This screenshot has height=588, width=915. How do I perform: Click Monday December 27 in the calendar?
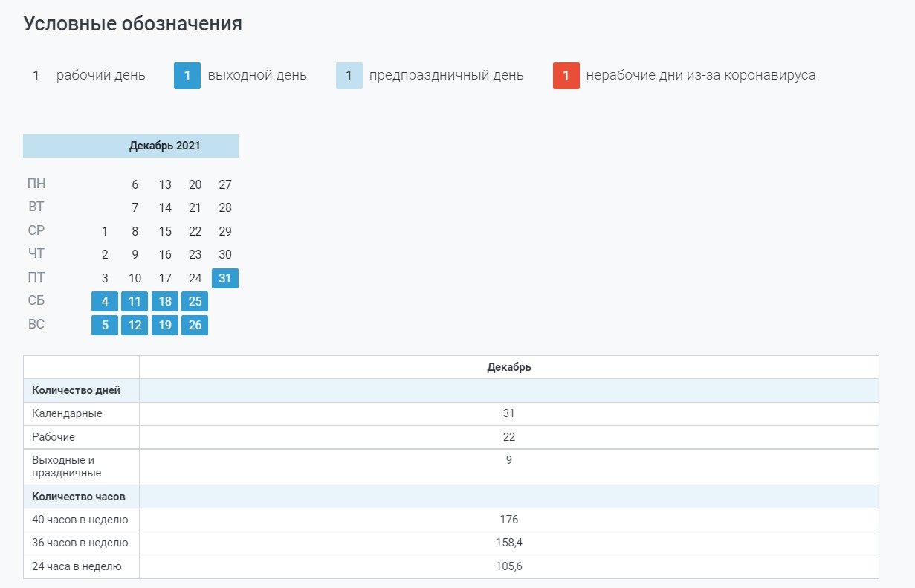(225, 185)
